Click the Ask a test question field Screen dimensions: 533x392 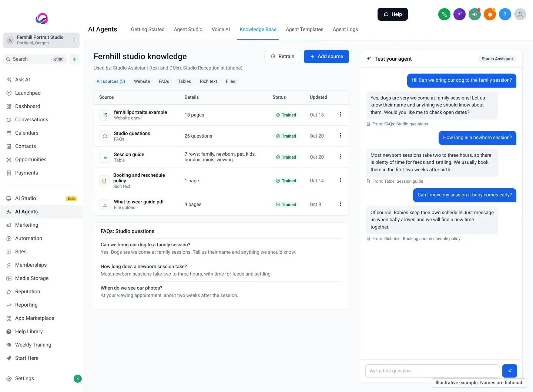pyautogui.click(x=432, y=371)
